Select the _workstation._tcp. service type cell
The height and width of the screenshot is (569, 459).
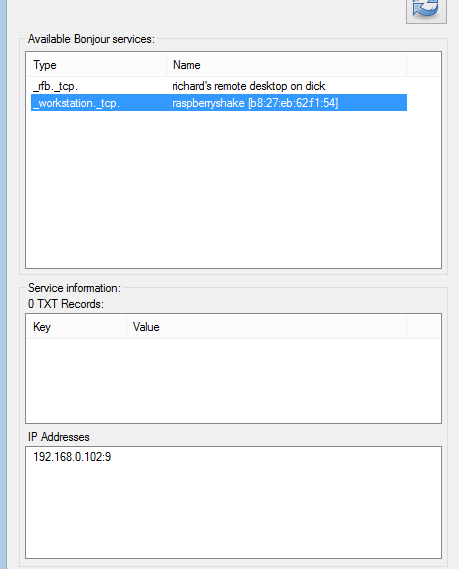(x=76, y=103)
